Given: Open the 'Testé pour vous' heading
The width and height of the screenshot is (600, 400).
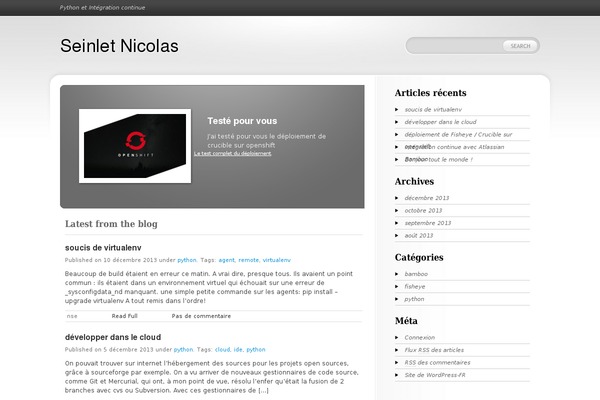Looking at the screenshot, I should tap(242, 121).
